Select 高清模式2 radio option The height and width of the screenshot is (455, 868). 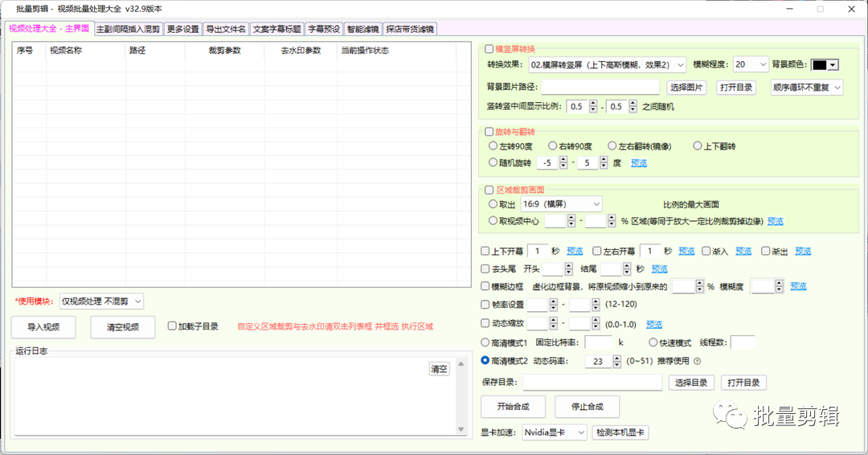point(485,360)
